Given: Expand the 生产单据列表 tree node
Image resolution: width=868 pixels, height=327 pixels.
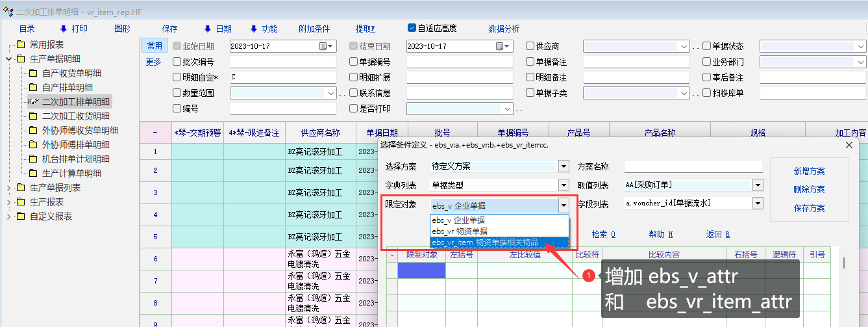Looking at the screenshot, I should click(x=8, y=188).
